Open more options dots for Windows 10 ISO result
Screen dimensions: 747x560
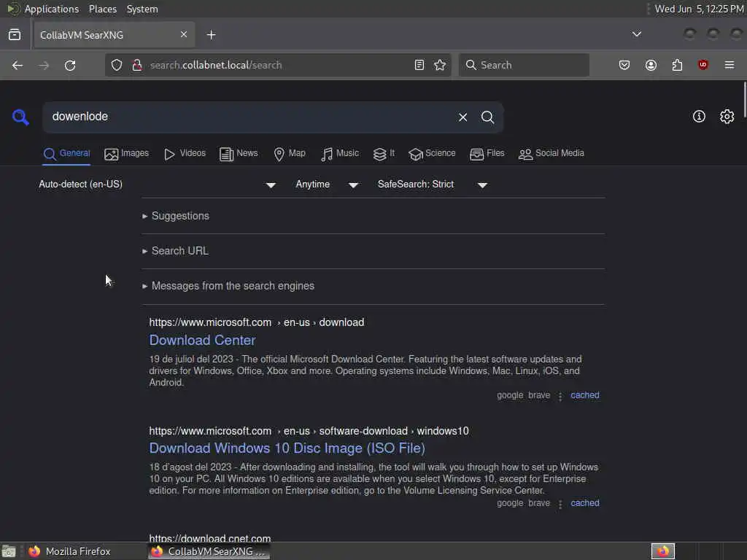coord(560,505)
